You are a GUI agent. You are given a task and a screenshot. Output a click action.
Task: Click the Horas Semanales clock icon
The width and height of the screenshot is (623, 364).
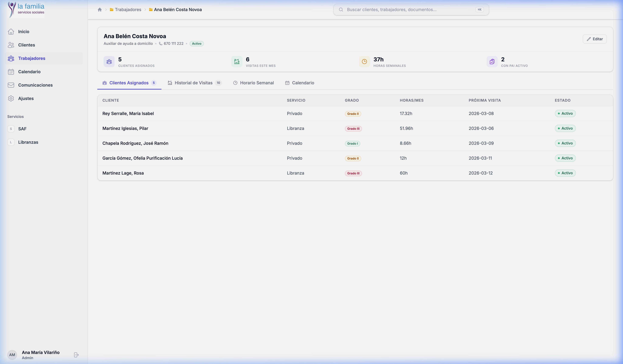click(x=364, y=62)
